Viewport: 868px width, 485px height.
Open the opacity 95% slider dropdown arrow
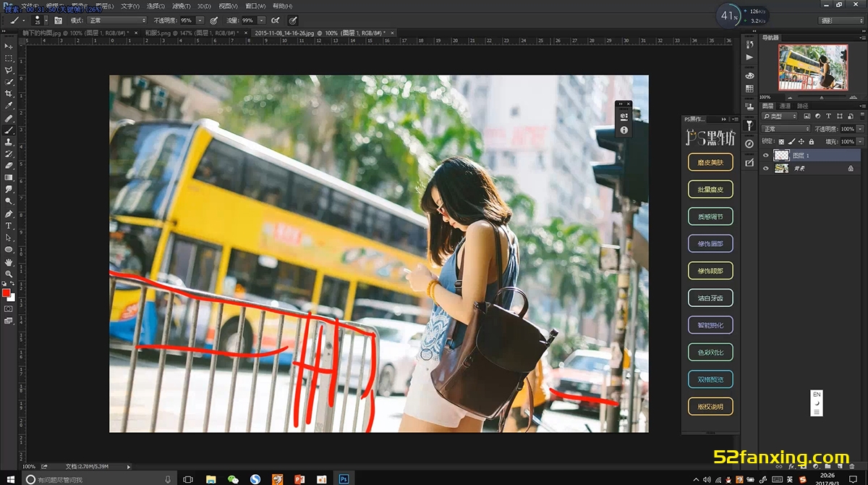[200, 20]
